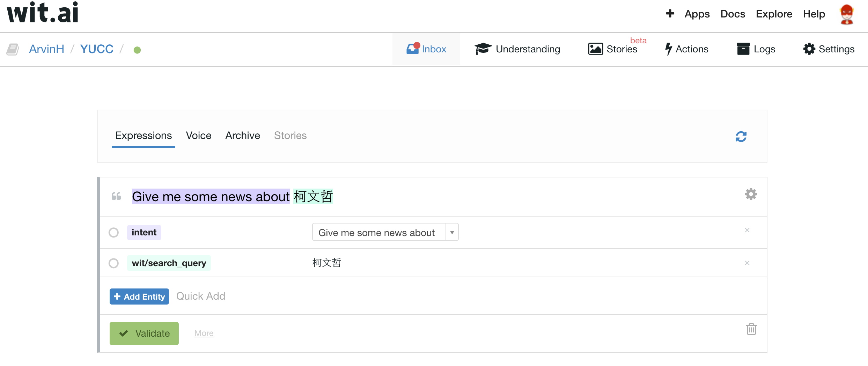Click the green status dot
The image size is (868, 366).
pos(137,50)
